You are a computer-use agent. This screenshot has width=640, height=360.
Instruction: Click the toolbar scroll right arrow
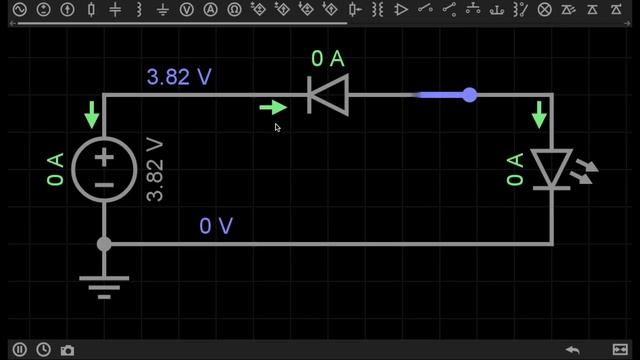(x=628, y=24)
